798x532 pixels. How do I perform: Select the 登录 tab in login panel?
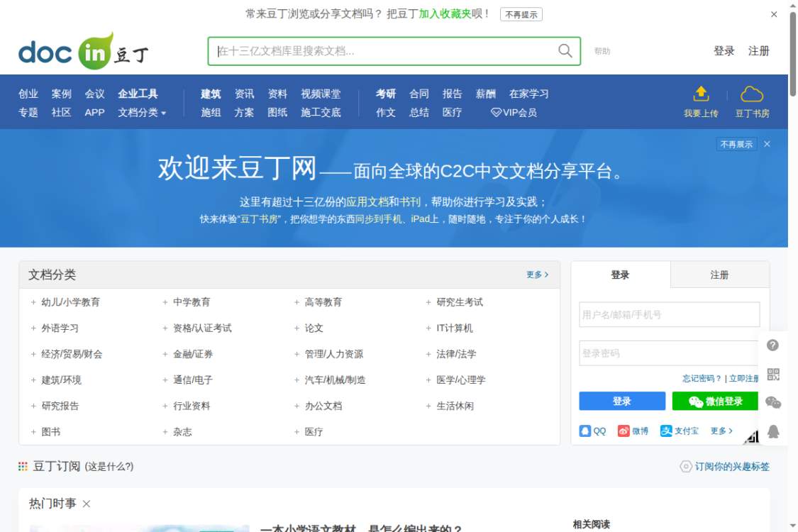click(x=621, y=275)
